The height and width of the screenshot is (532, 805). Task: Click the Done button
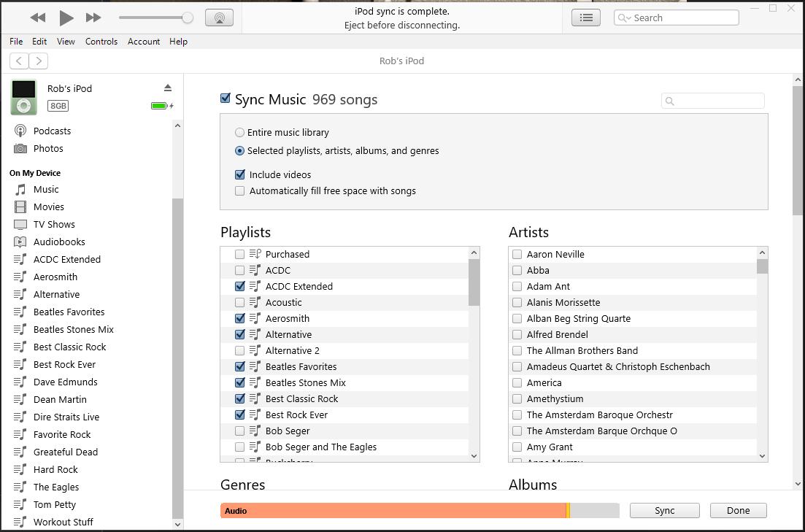(739, 510)
